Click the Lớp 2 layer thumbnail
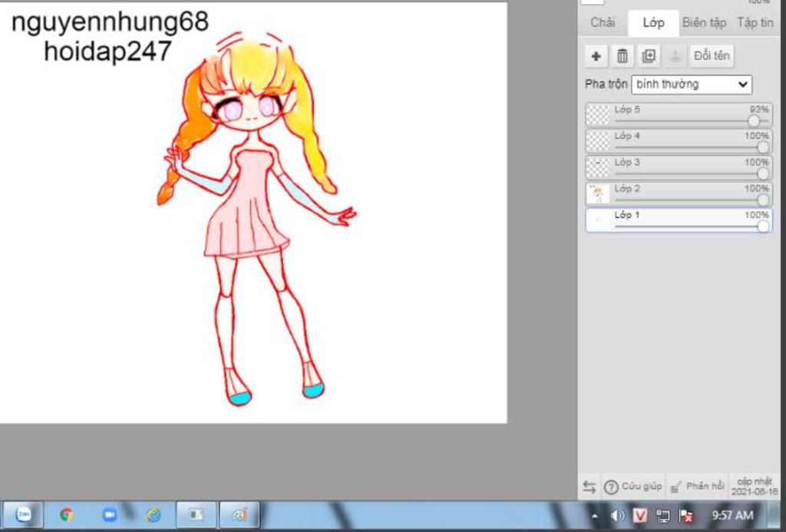 (x=598, y=194)
